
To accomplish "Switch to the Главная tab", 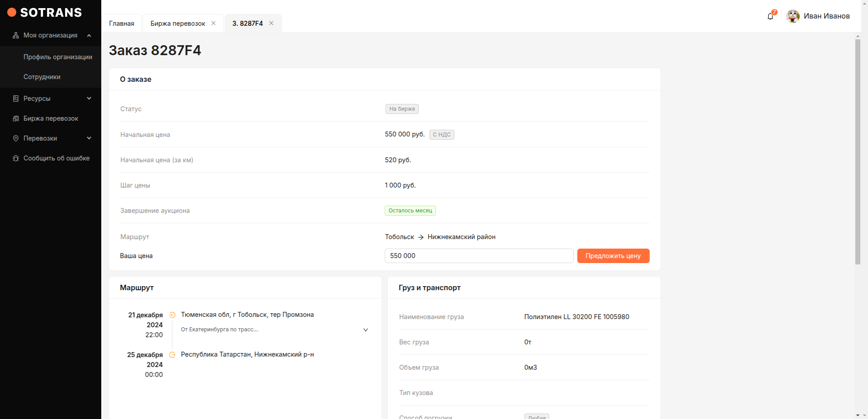I will point(122,24).
